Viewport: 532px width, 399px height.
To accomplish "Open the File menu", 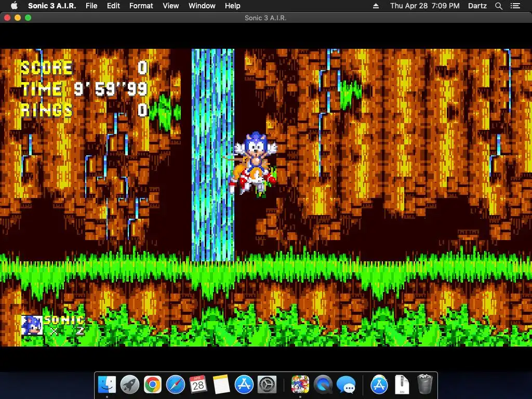I will pyautogui.click(x=91, y=6).
